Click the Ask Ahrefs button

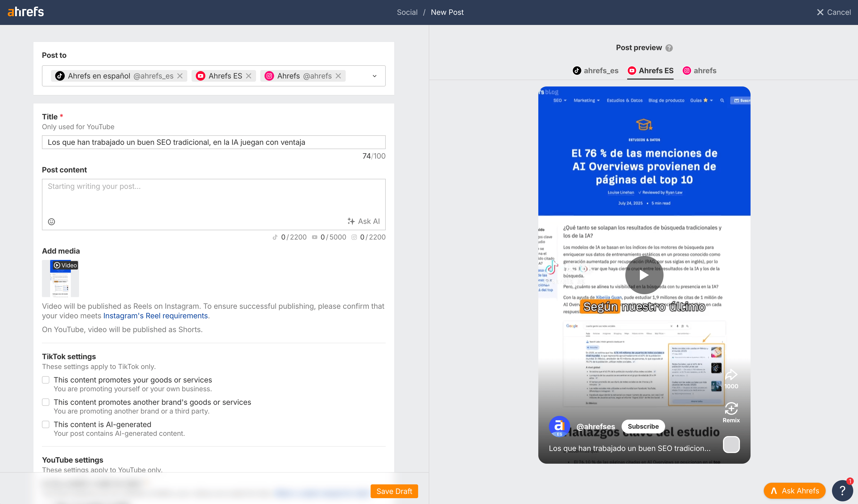coord(794,491)
